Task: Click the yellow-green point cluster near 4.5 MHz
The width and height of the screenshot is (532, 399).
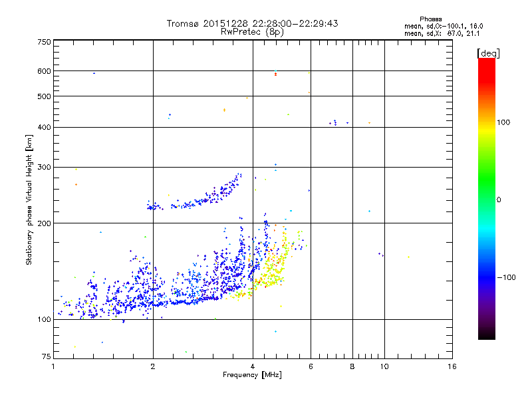Action: (x=271, y=268)
